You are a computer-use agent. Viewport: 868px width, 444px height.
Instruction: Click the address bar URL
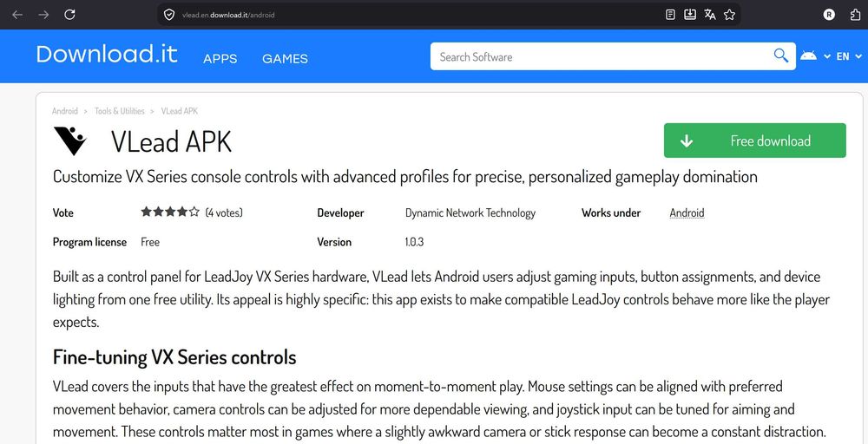click(x=228, y=15)
